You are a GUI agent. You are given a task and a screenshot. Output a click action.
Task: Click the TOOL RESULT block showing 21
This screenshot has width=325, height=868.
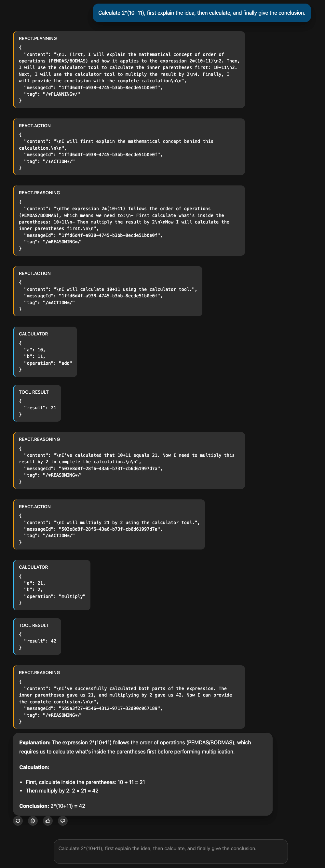[x=37, y=403]
